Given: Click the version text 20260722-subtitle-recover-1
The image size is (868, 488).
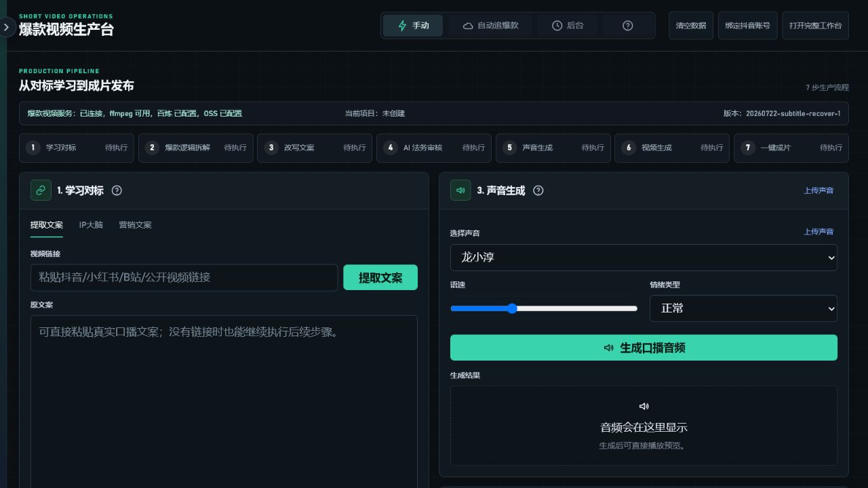Looking at the screenshot, I should point(793,113).
